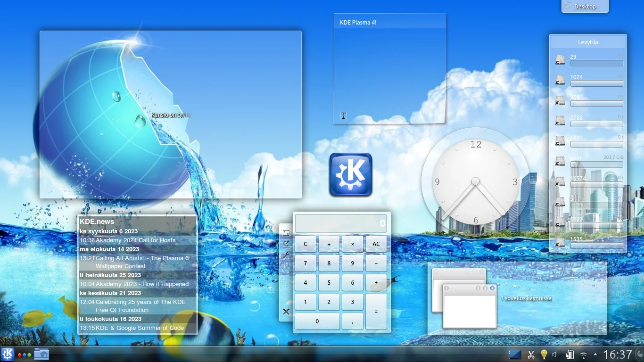Click the divide button on the calculator
Viewport: 644px width, 362px height.
pos(329,244)
